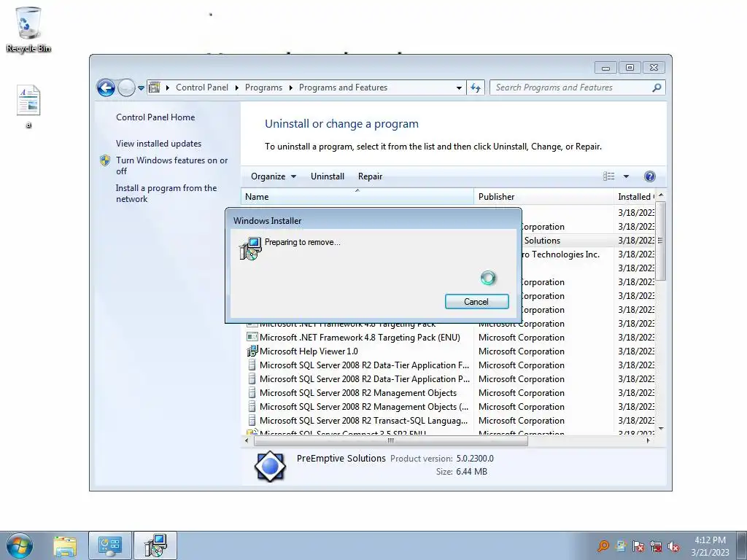Open Help with the question mark icon
This screenshot has width=747, height=560.
click(649, 176)
